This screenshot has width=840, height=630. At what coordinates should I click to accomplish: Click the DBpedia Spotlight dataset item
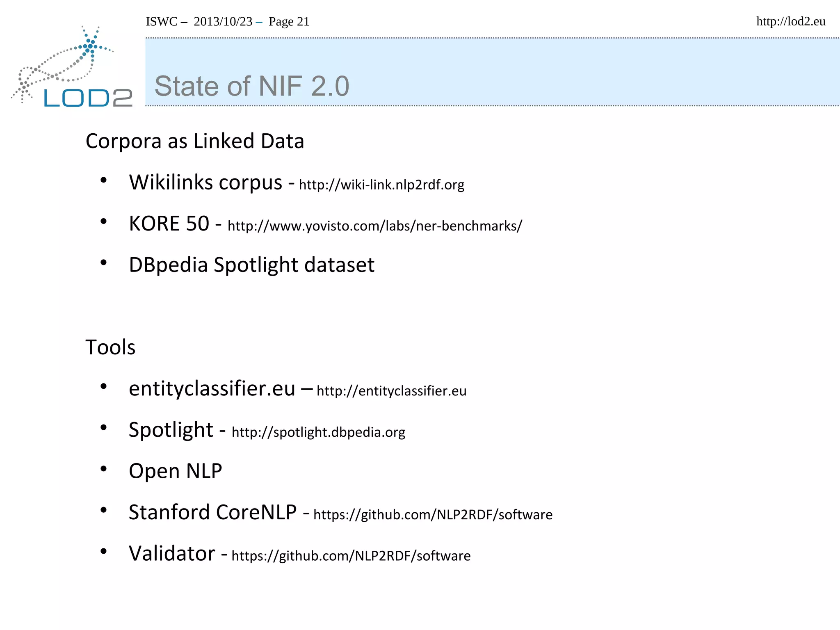pyautogui.click(x=251, y=265)
